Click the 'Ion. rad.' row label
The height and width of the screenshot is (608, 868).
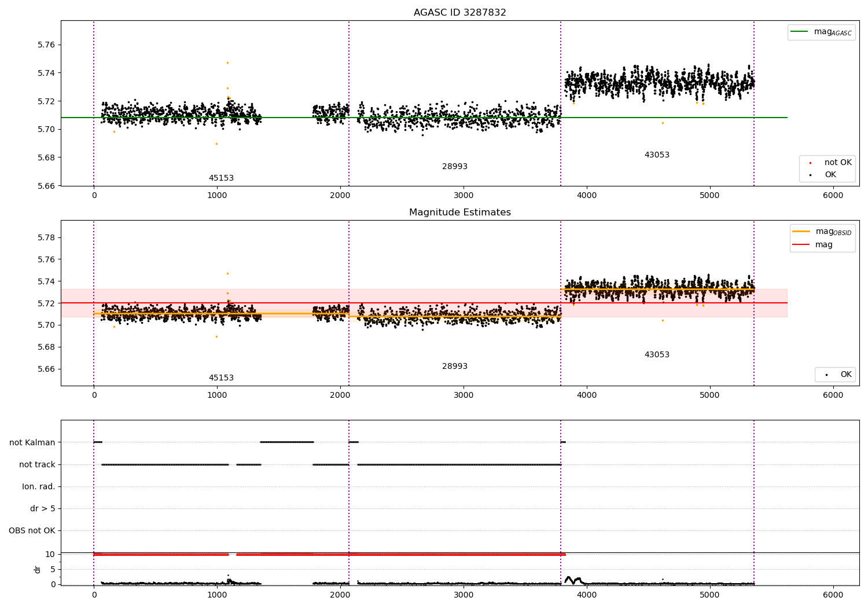[38, 486]
